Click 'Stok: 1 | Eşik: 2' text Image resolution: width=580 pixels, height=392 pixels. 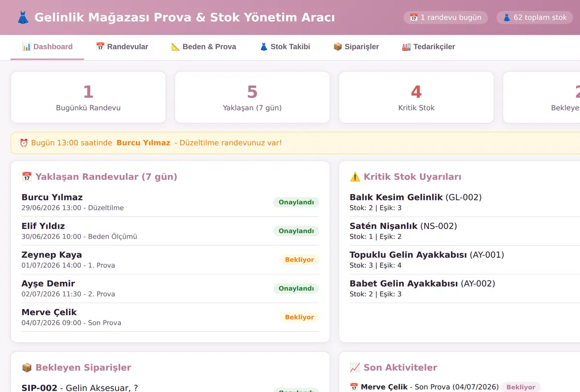pos(376,236)
